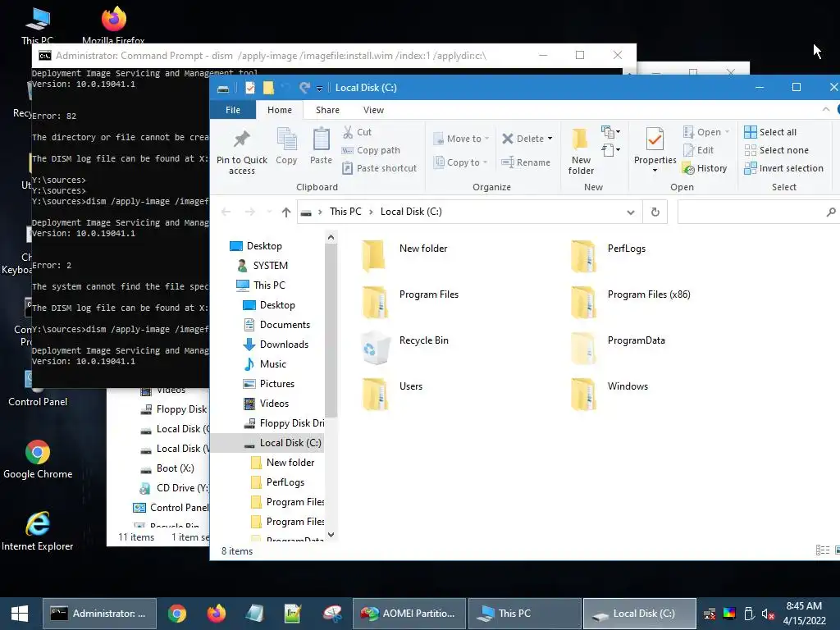Refresh the Local Disk (C:) view
Viewport: 840px width, 630px height.
[x=655, y=212]
